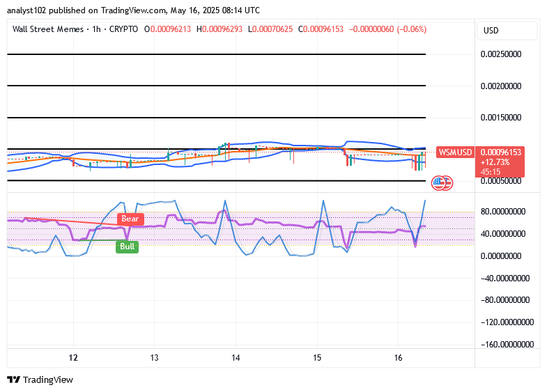The image size is (547, 392).
Task: Click the horizontal line at 0.0025 level
Action: click(x=216, y=54)
